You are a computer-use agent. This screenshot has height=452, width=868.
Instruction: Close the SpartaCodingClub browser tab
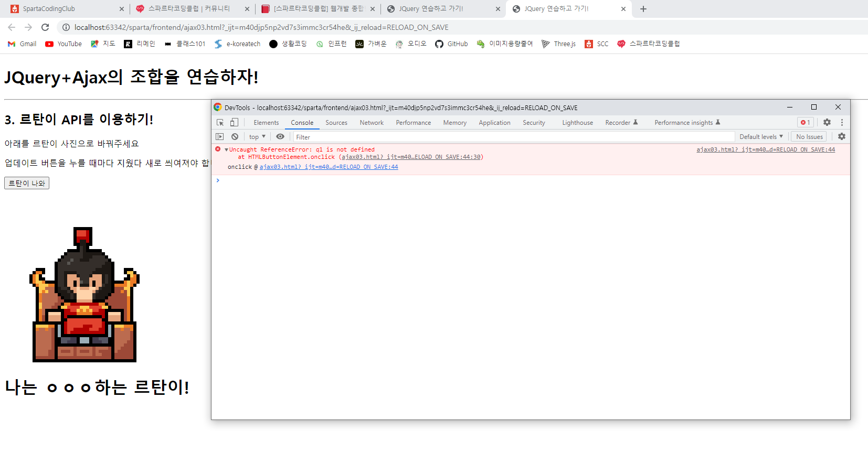(x=122, y=9)
